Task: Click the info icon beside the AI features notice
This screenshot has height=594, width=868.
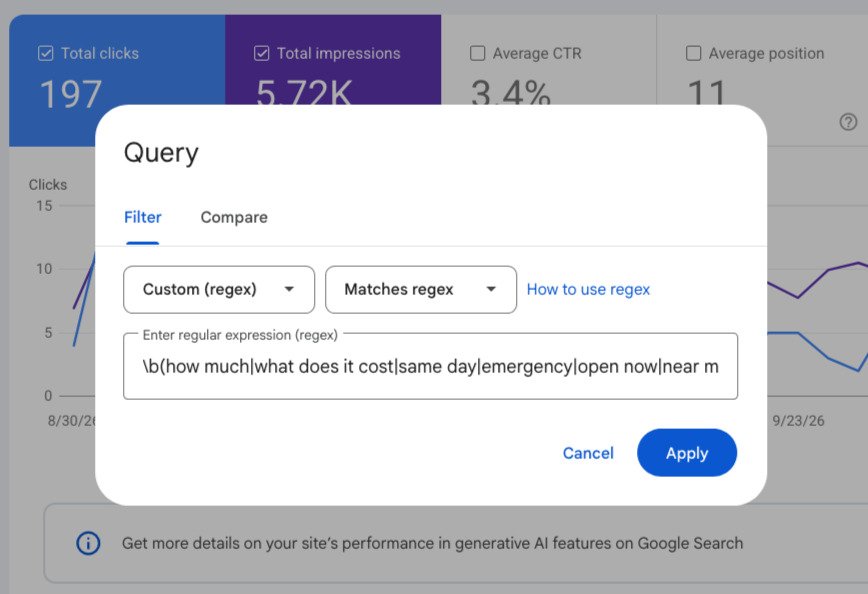Action: (x=88, y=543)
